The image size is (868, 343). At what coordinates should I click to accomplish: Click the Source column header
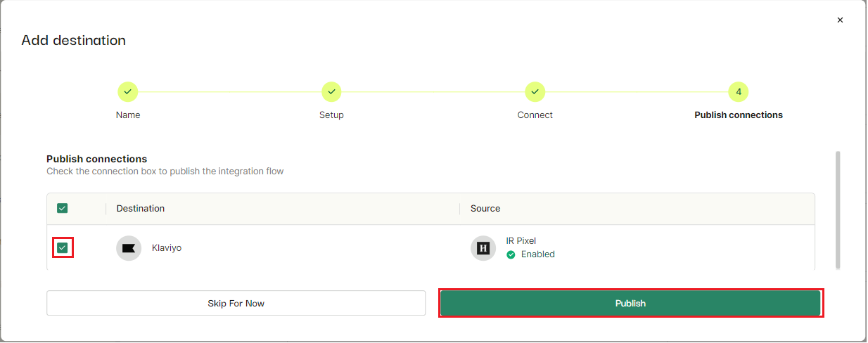pos(485,208)
